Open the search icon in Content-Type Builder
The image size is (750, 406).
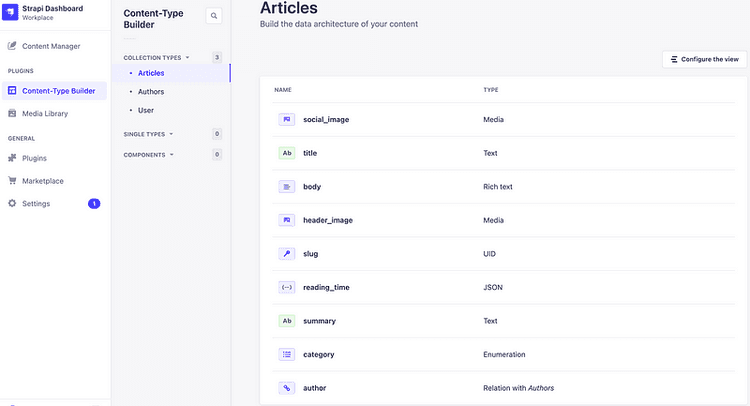[214, 16]
